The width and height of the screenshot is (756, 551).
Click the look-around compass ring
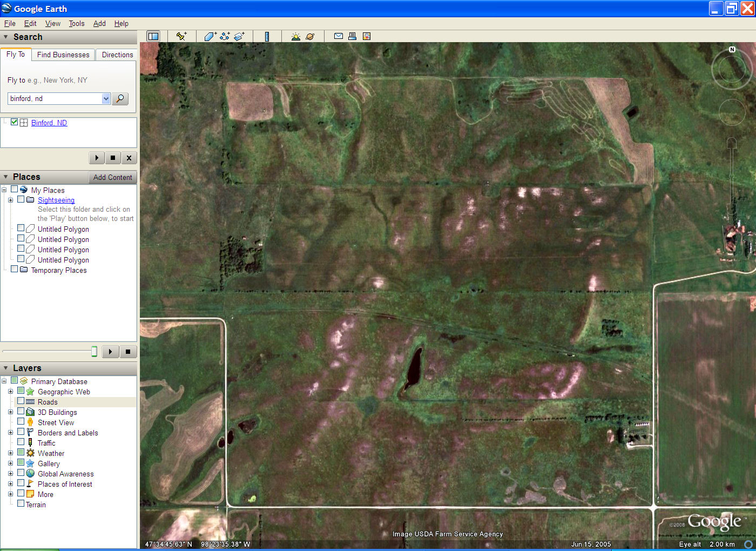point(732,69)
